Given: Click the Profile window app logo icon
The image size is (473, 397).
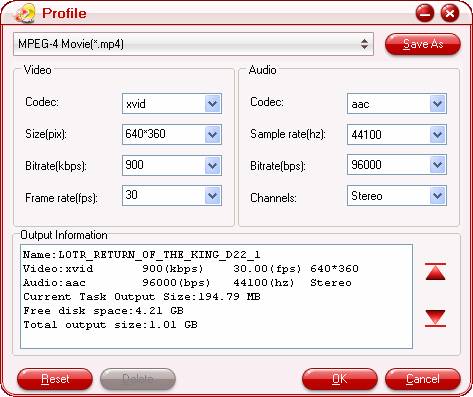Looking at the screenshot, I should [25, 13].
